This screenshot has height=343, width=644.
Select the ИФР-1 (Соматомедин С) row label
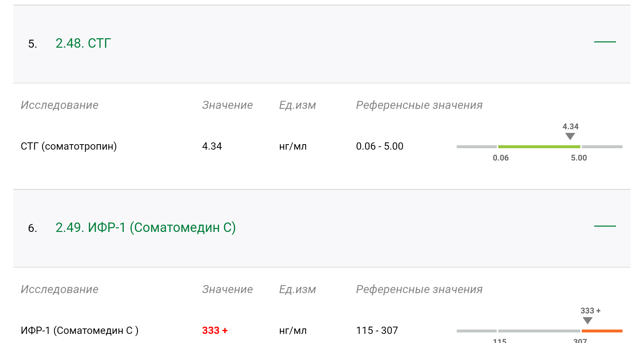(x=79, y=330)
